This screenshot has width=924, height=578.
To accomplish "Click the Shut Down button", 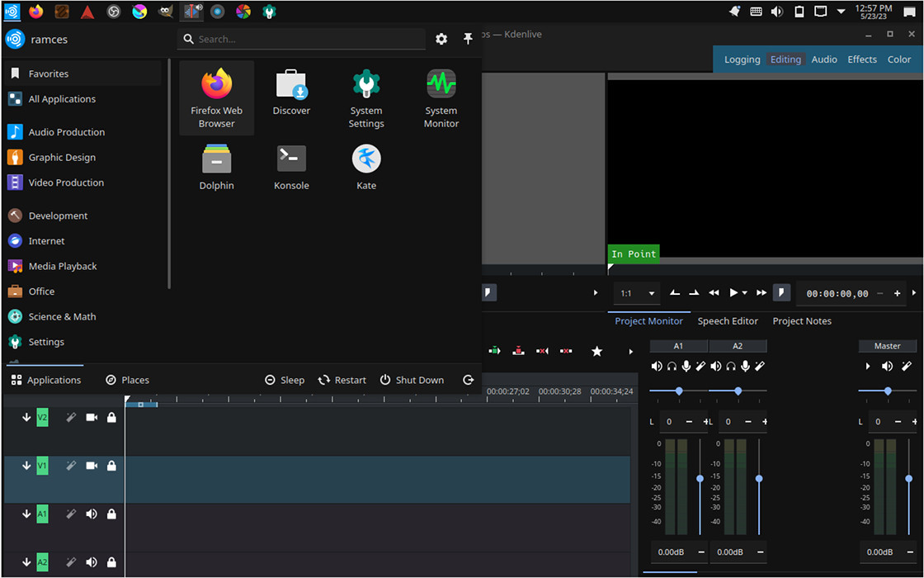I will (412, 380).
